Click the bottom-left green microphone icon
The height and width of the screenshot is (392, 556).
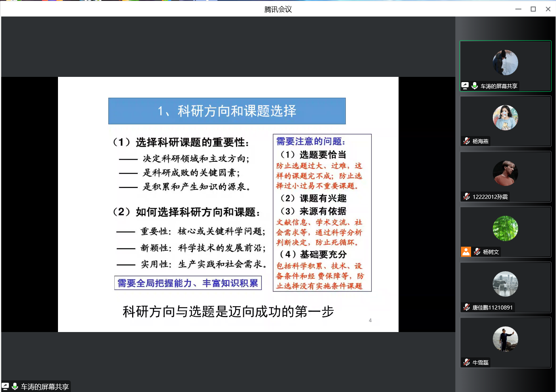[15, 386]
